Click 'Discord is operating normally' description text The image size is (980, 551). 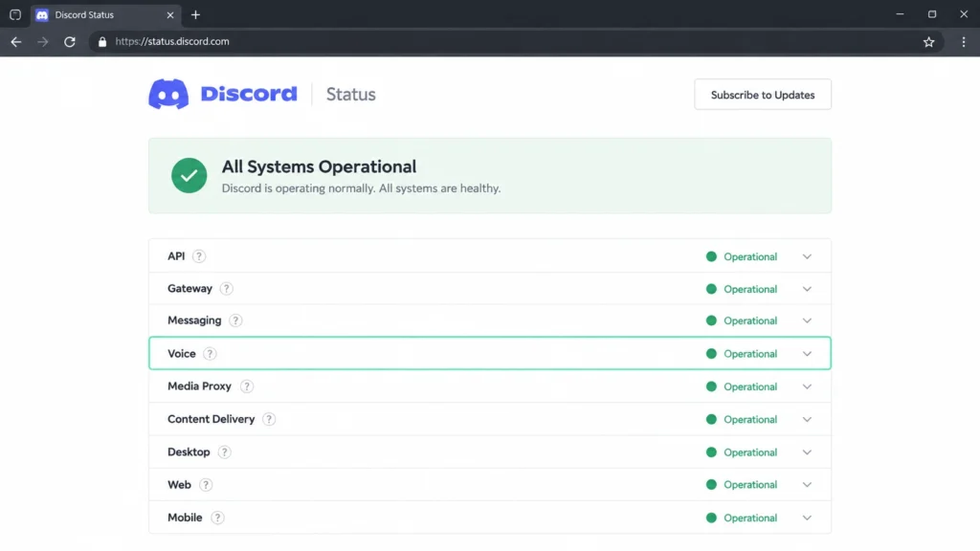coord(361,188)
